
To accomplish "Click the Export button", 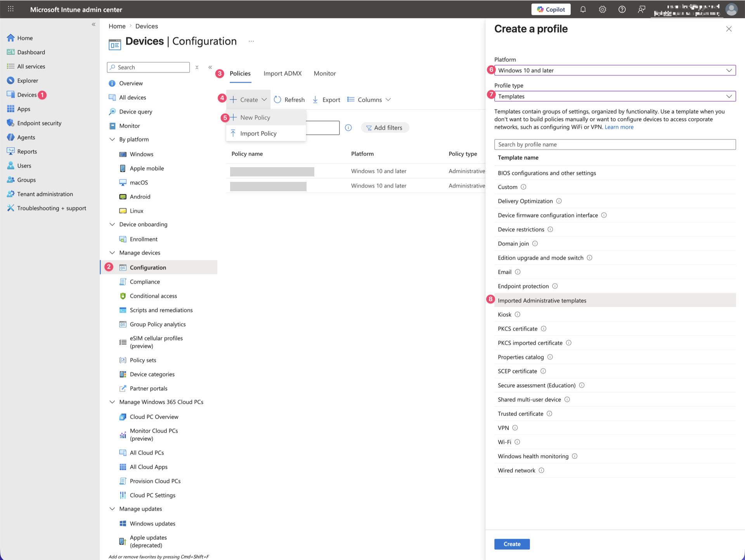I will [x=326, y=100].
